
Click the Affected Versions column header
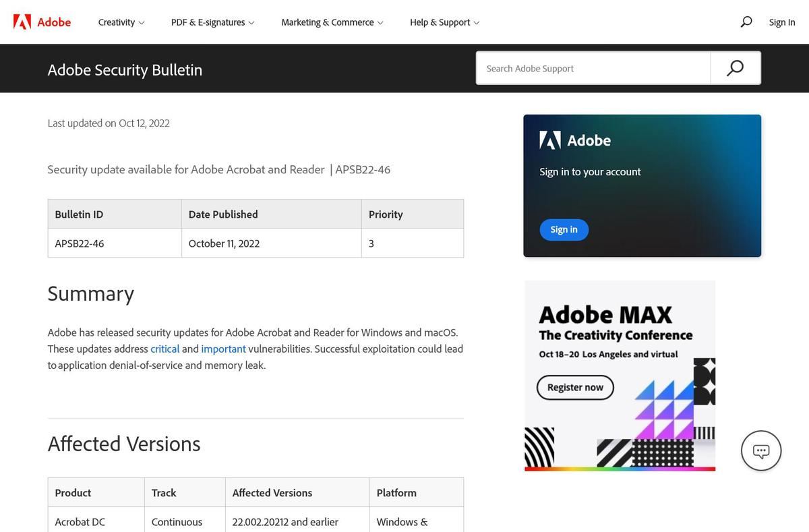pos(297,492)
